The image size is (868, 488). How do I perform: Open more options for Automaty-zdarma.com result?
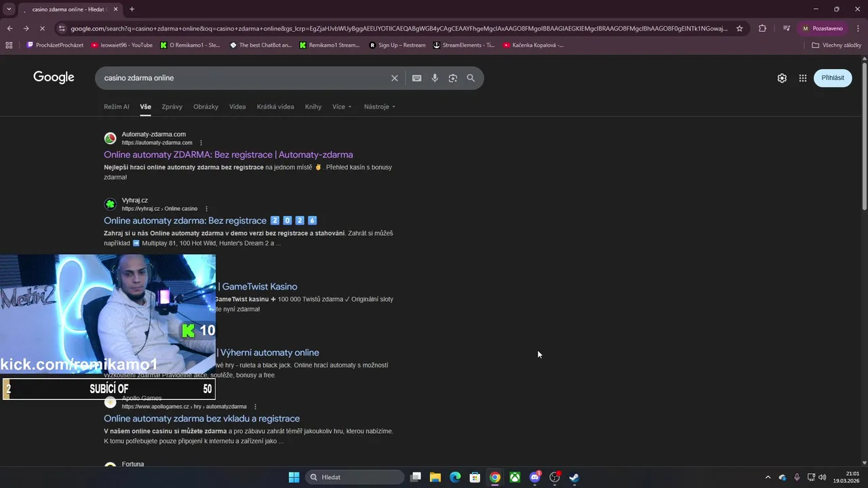(201, 143)
